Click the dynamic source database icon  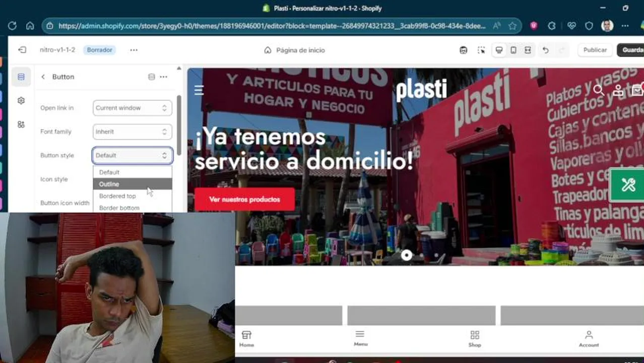coord(151,77)
